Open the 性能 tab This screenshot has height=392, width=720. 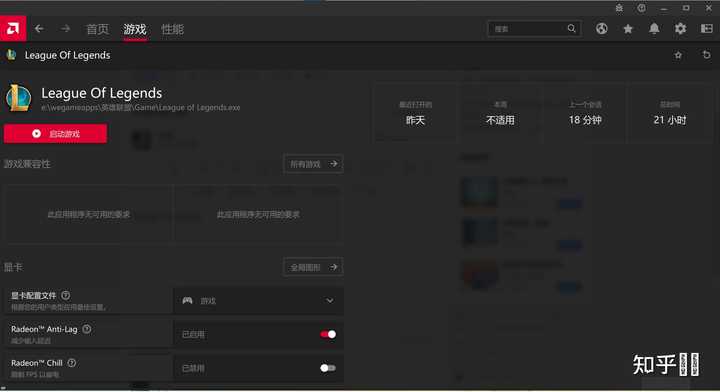[172, 29]
